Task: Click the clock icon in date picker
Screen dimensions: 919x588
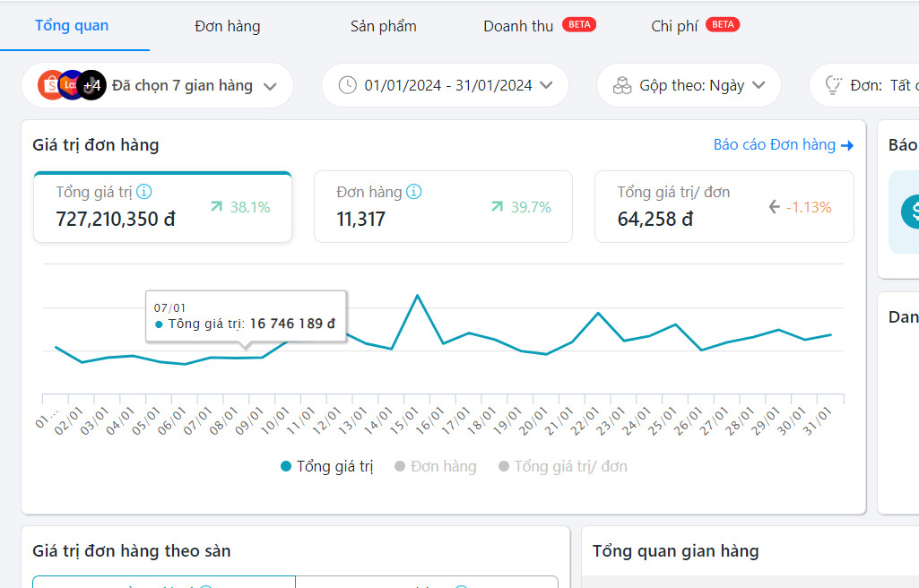Action: (x=347, y=85)
